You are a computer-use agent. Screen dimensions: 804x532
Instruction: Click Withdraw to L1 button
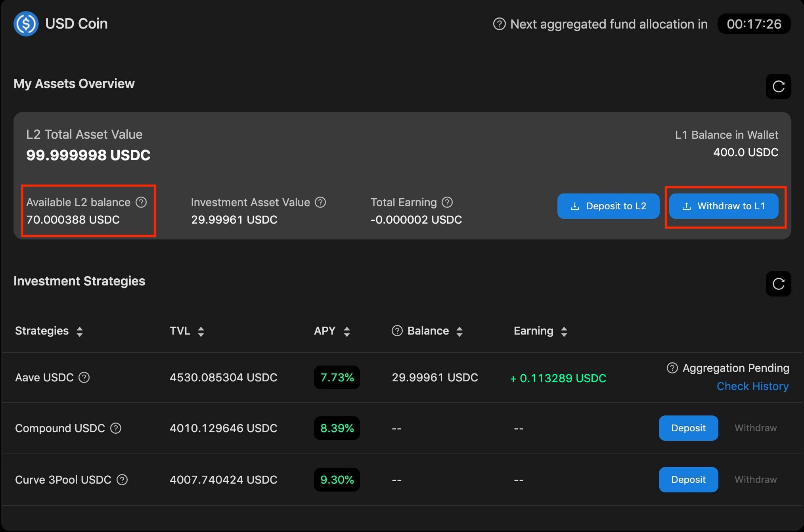pos(724,206)
